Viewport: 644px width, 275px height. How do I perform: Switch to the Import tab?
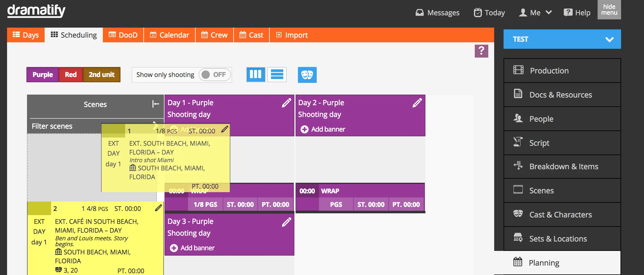coord(292,35)
